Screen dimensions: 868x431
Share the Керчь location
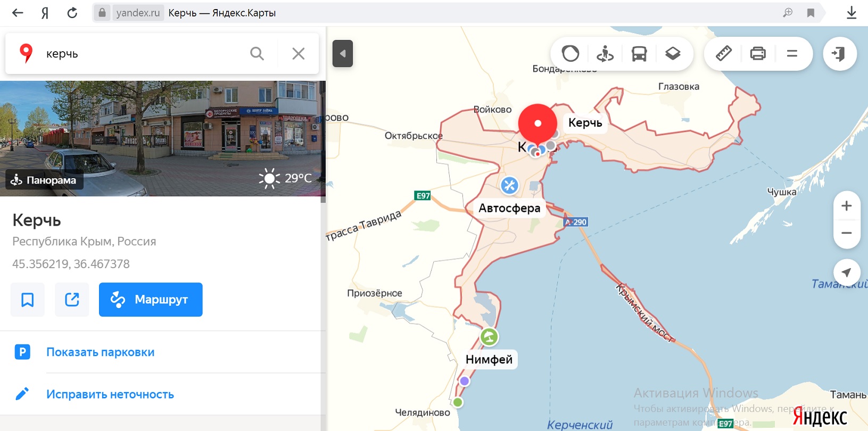click(72, 300)
